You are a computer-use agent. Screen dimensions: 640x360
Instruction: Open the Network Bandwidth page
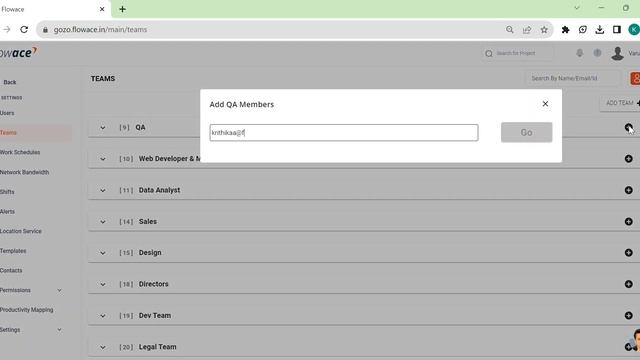24,172
